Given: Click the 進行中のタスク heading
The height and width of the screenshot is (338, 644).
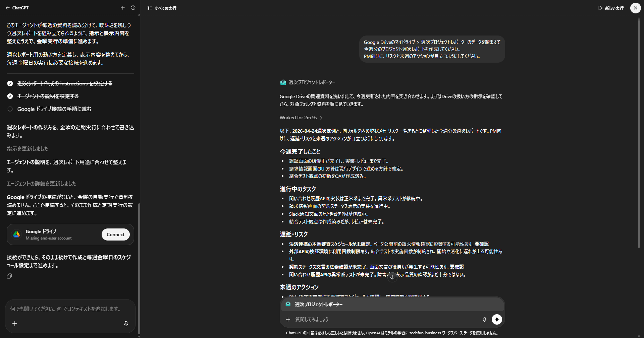Looking at the screenshot, I should point(298,189).
